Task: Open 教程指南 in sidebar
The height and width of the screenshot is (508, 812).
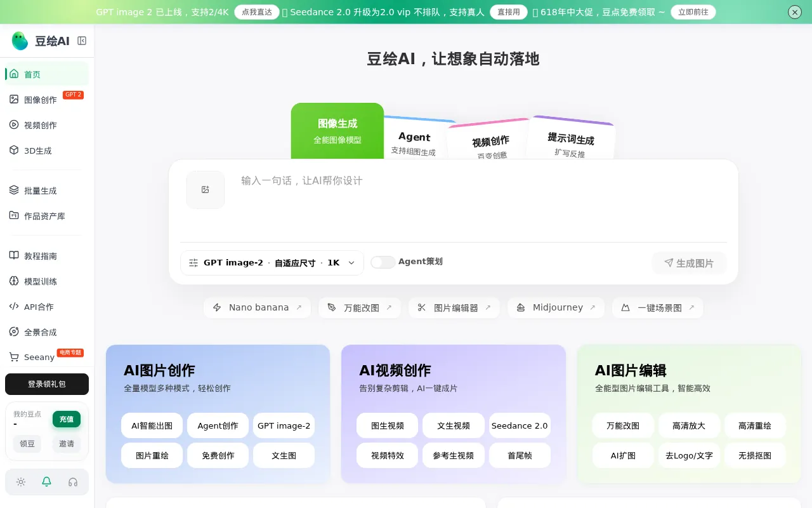Action: 47,256
